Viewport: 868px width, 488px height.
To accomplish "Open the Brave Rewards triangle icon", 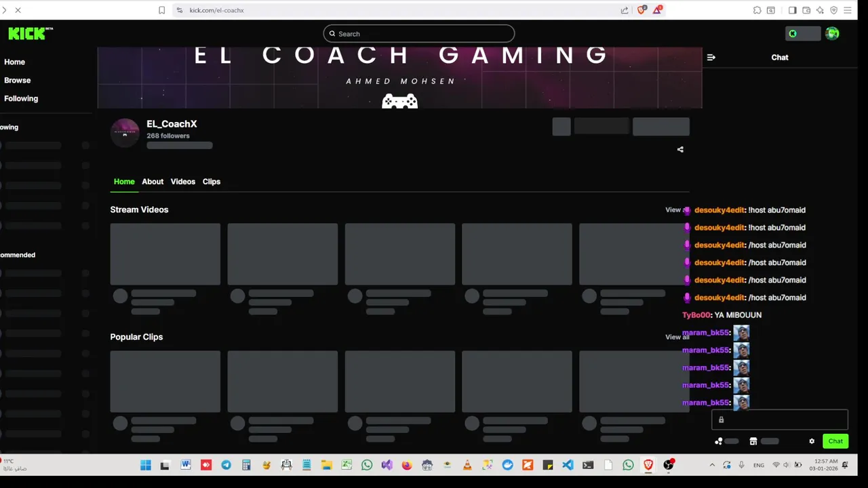I will click(x=657, y=10).
